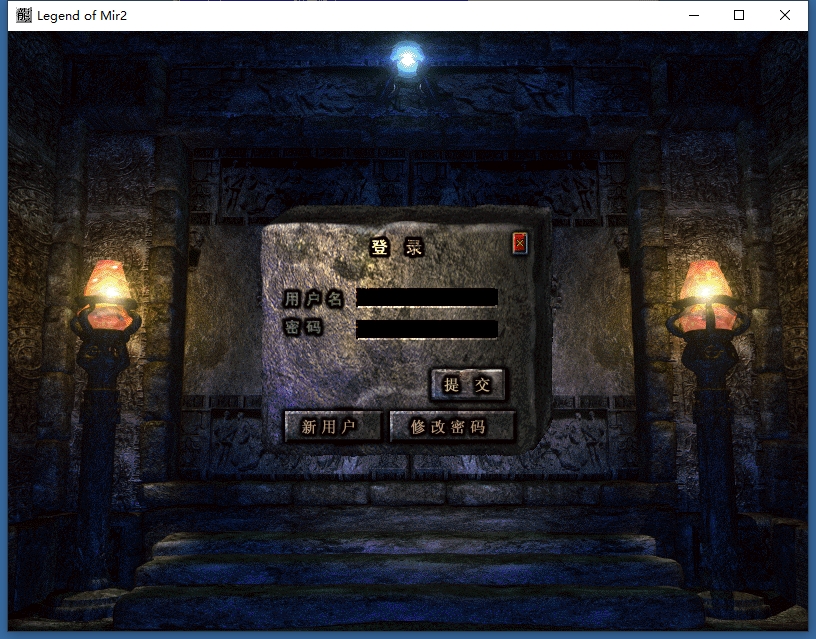This screenshot has height=639, width=816.
Task: Open 修改密码 change password button
Action: pos(452,427)
